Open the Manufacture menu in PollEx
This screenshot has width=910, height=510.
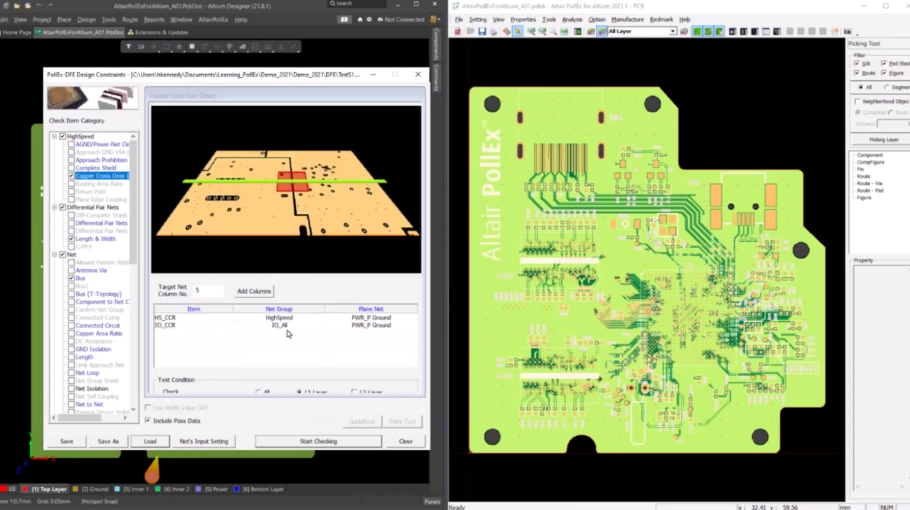[x=627, y=19]
